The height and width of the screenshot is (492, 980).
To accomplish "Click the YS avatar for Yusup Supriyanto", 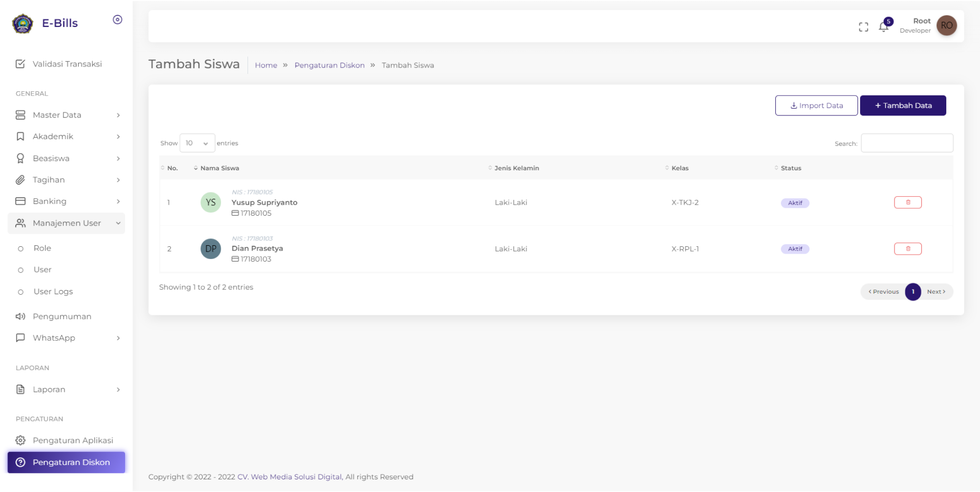I will [211, 202].
